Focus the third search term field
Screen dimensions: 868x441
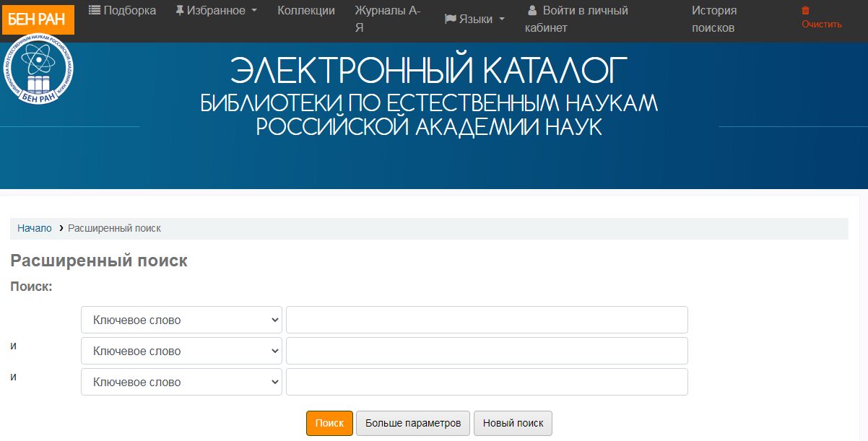(487, 382)
